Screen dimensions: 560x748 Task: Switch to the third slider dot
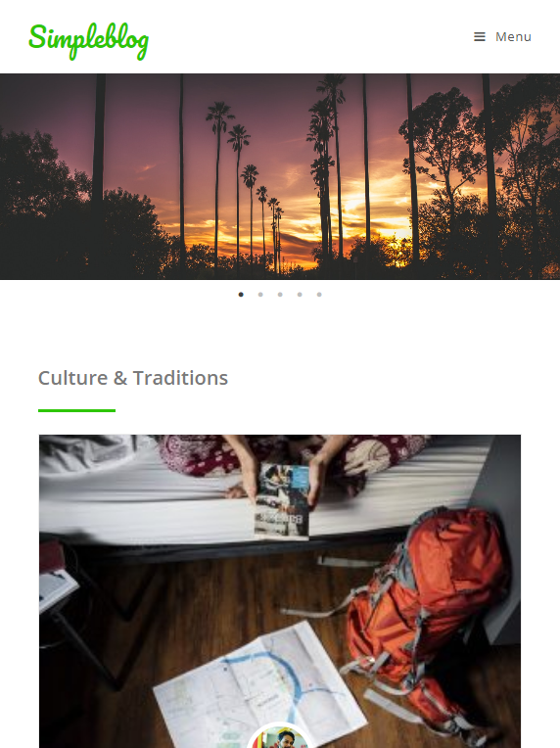[x=280, y=295]
